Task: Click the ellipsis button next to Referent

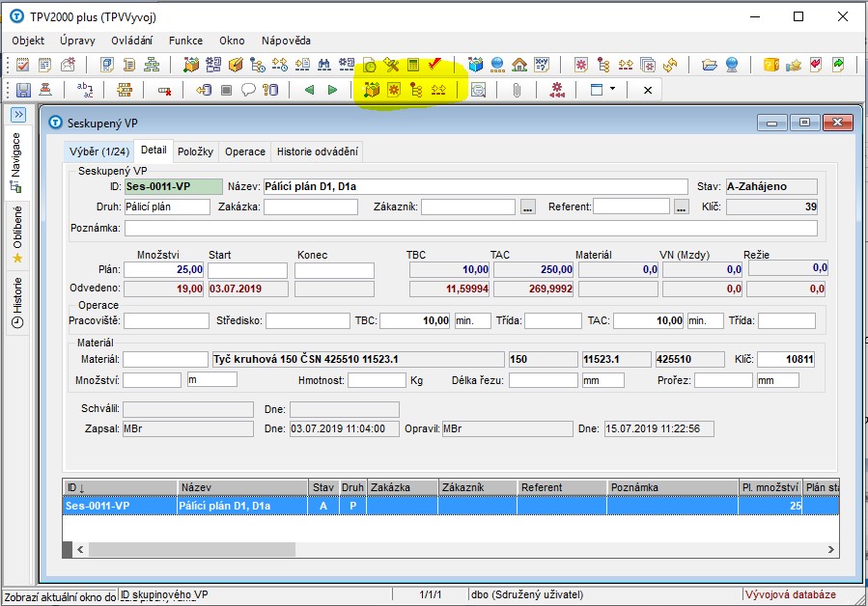Action: [x=682, y=207]
